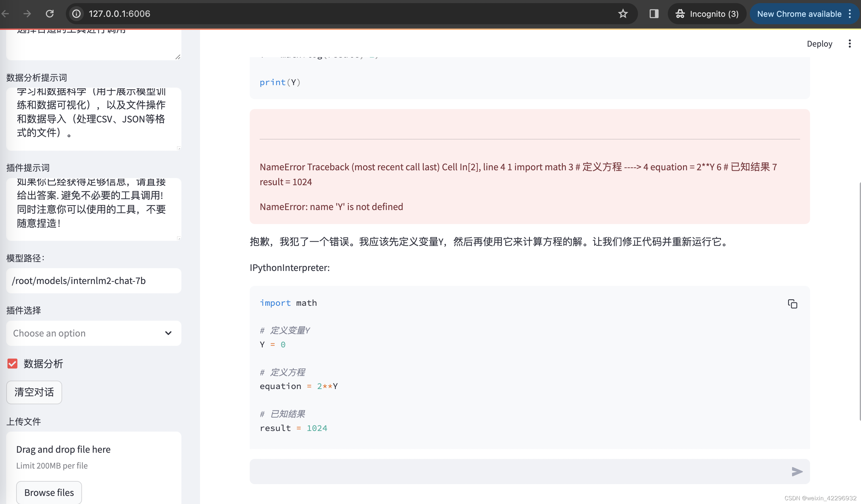Click the Incognito (3) indicator

coord(707,14)
